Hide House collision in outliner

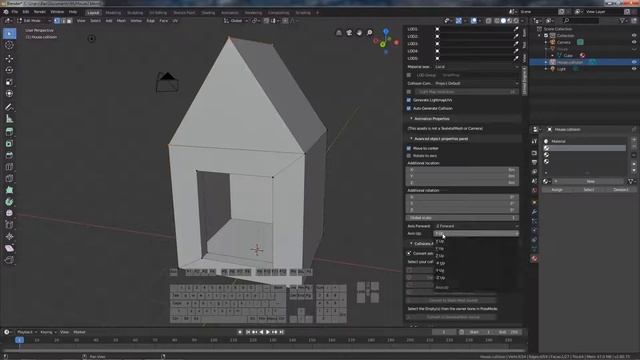point(634,62)
